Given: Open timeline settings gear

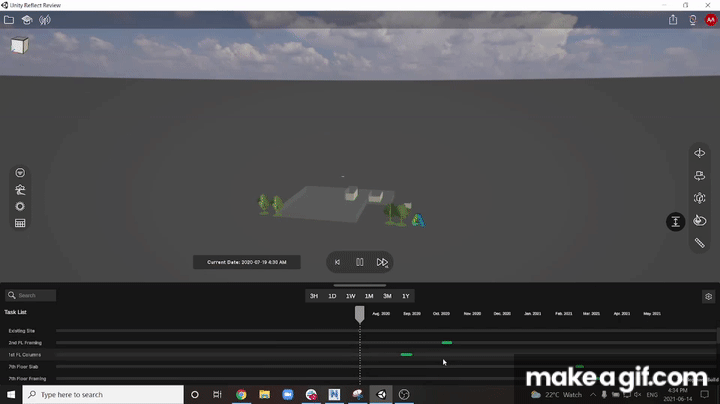Looking at the screenshot, I should coord(708,296).
